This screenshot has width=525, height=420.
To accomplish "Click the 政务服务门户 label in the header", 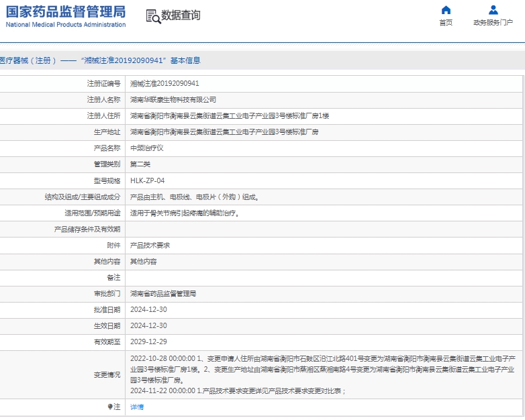I will (x=493, y=22).
